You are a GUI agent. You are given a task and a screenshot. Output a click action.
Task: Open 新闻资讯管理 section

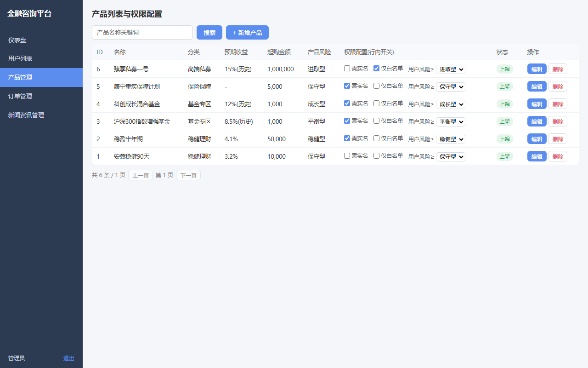[41, 115]
